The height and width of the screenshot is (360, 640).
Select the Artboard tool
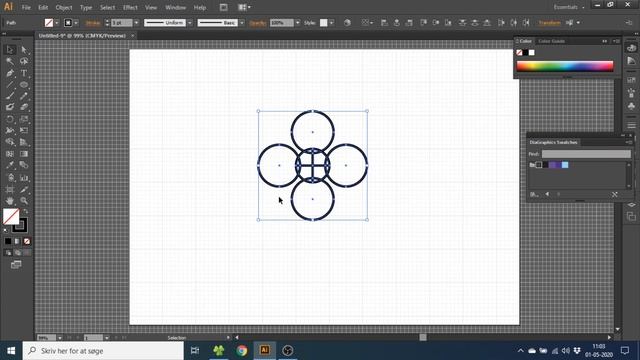(10, 189)
